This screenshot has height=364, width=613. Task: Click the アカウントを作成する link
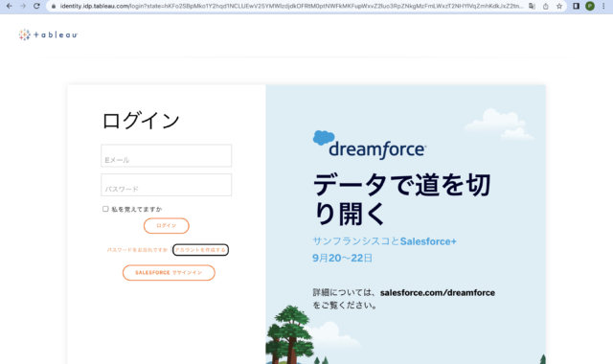200,250
